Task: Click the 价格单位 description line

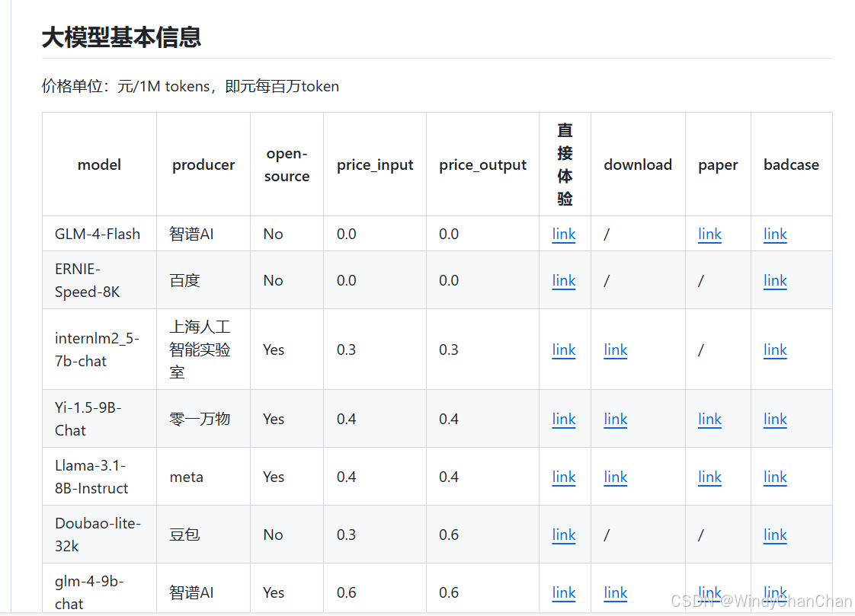Action: click(191, 87)
